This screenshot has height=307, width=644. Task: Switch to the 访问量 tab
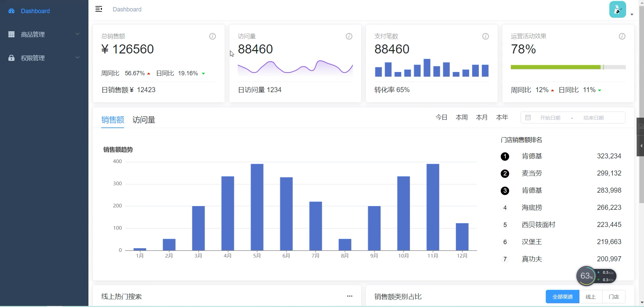(x=144, y=120)
